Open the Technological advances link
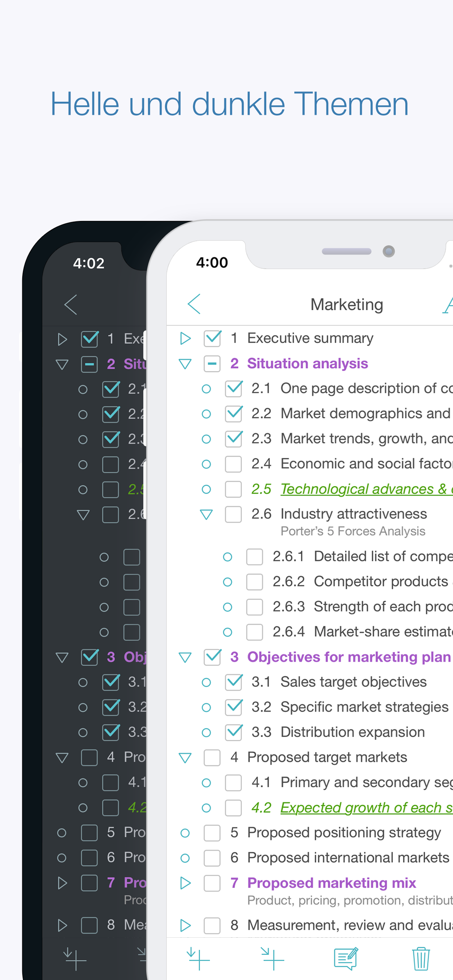Viewport: 453px width, 980px height. (x=364, y=489)
